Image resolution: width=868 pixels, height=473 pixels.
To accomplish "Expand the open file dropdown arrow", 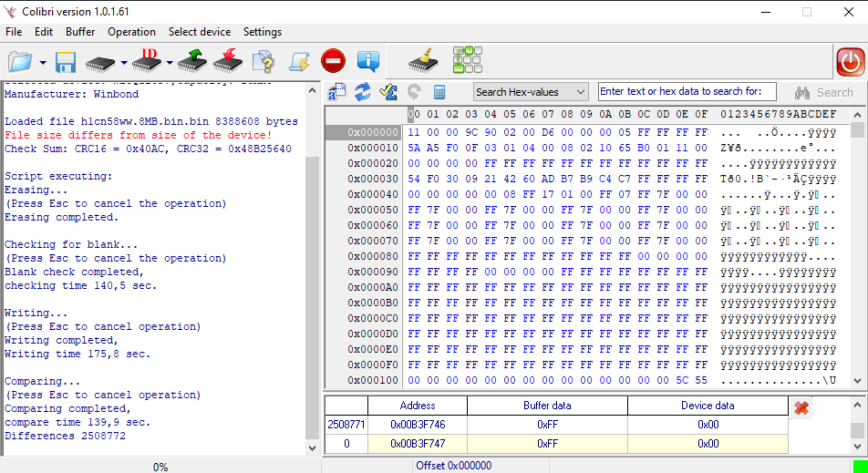I will 43,63.
